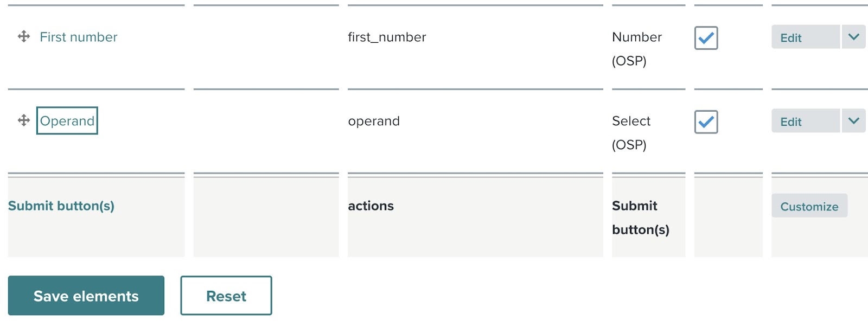Click the drag handle beside Operand
This screenshot has height=326, width=868.
(x=24, y=120)
